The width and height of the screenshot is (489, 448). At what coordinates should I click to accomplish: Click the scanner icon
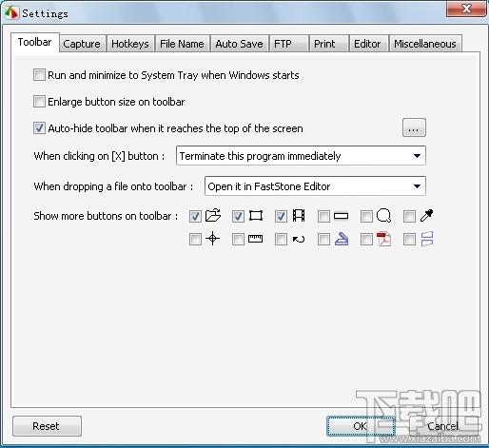click(342, 239)
